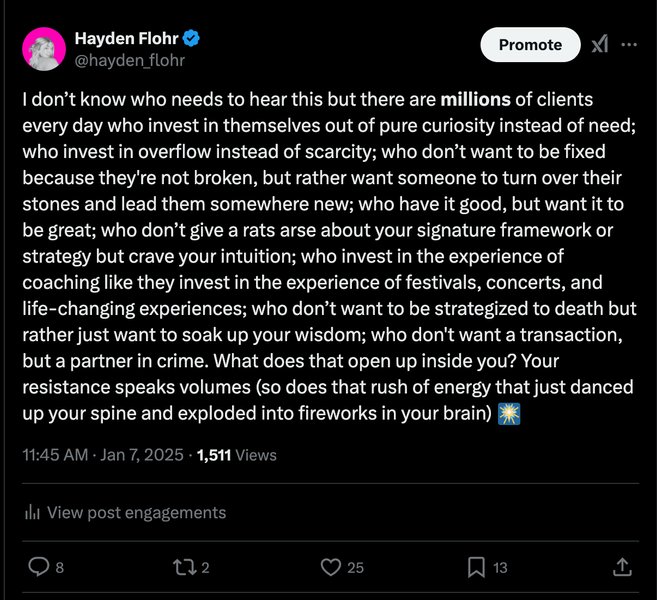Open the three-dot more options menu
The width and height of the screenshot is (657, 600).
click(x=629, y=45)
